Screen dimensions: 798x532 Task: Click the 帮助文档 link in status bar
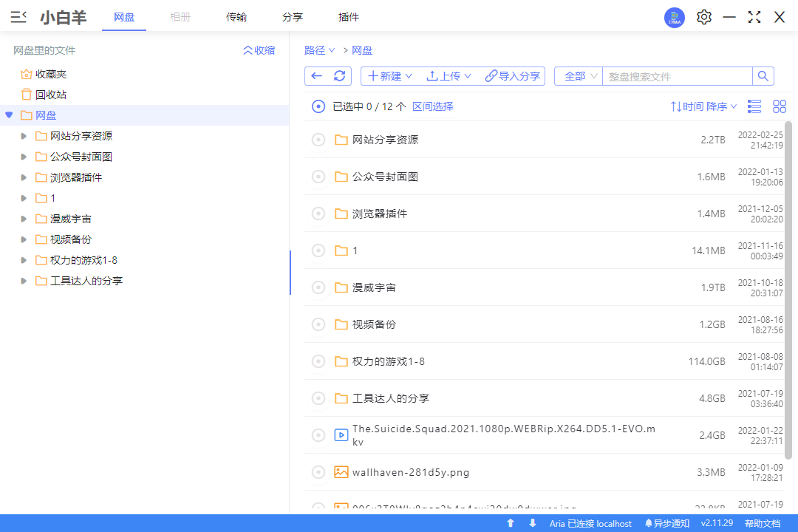pos(762,523)
